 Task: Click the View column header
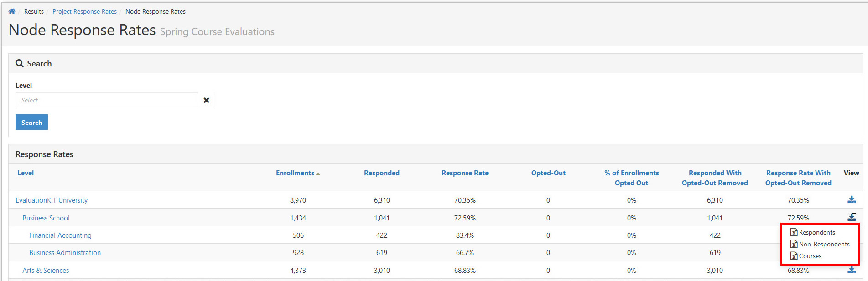click(851, 173)
